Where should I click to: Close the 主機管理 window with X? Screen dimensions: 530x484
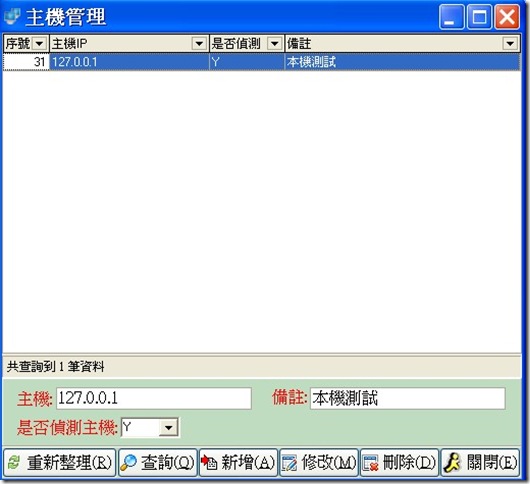[x=507, y=17]
